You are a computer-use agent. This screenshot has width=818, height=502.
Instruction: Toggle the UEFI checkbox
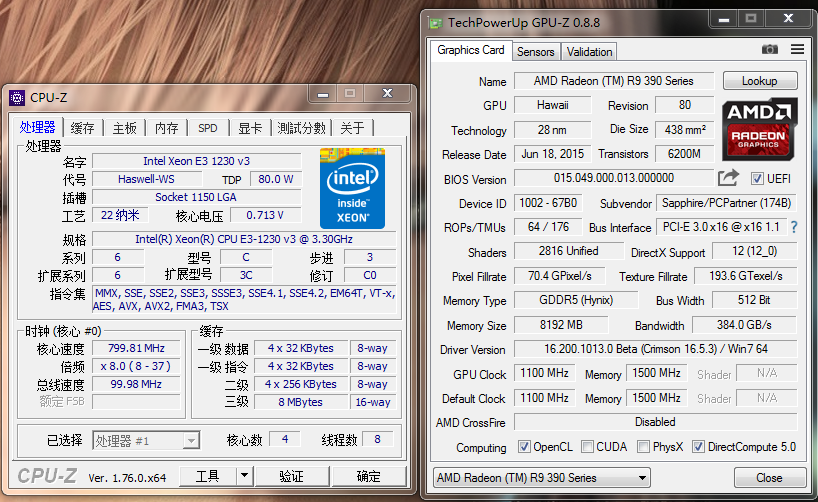point(757,179)
